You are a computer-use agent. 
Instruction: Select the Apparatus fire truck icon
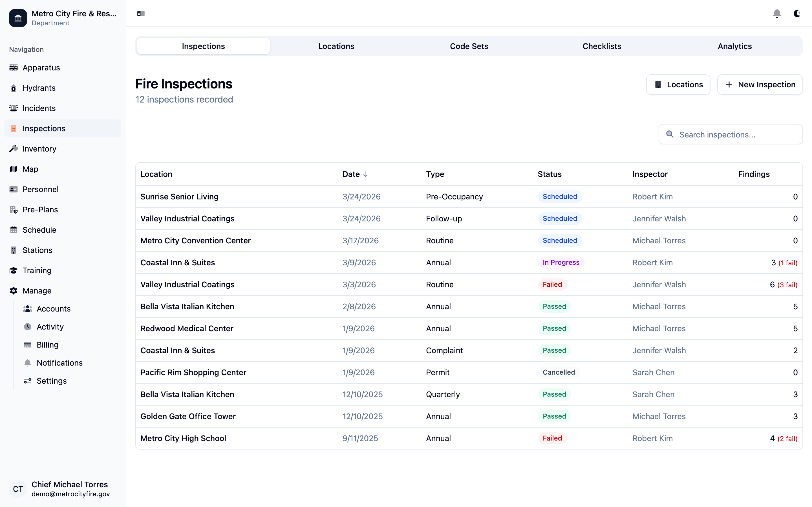pos(14,67)
